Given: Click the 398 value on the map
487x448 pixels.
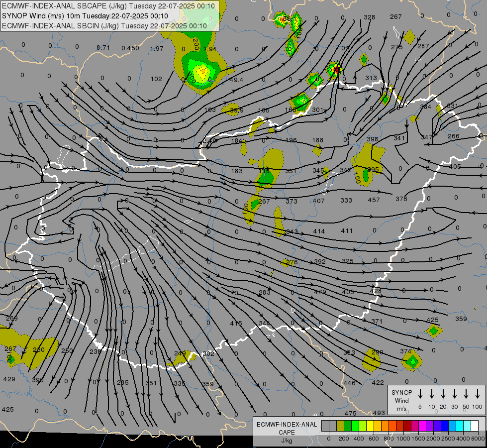Looking at the screenshot, I should coord(372,139).
